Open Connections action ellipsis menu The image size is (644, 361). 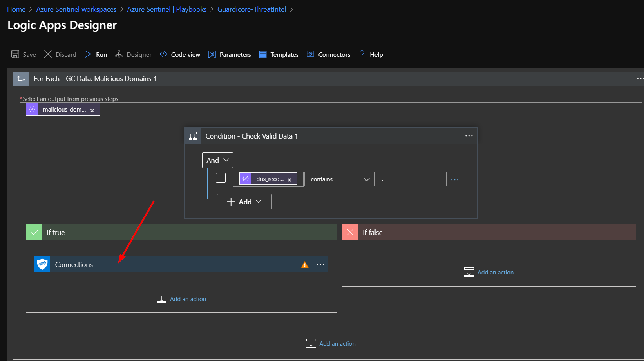click(320, 264)
